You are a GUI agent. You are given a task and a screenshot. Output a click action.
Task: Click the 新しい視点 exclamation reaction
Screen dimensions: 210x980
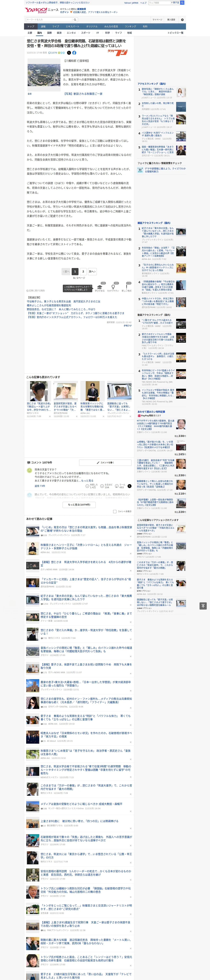click(x=127, y=287)
